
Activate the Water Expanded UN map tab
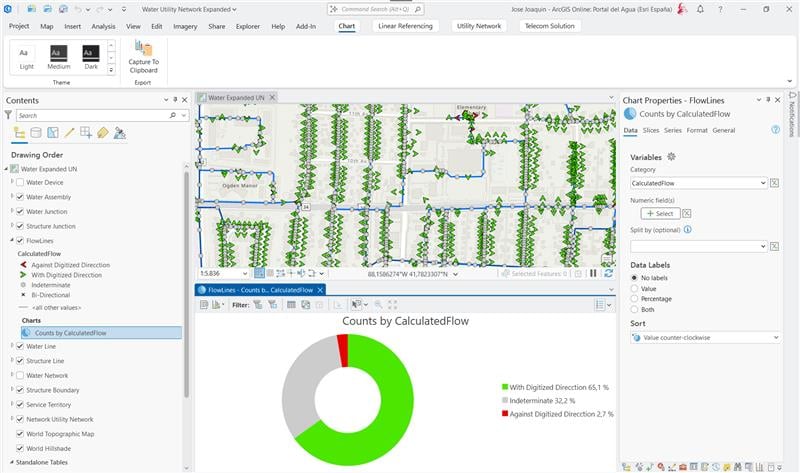[x=236, y=97]
